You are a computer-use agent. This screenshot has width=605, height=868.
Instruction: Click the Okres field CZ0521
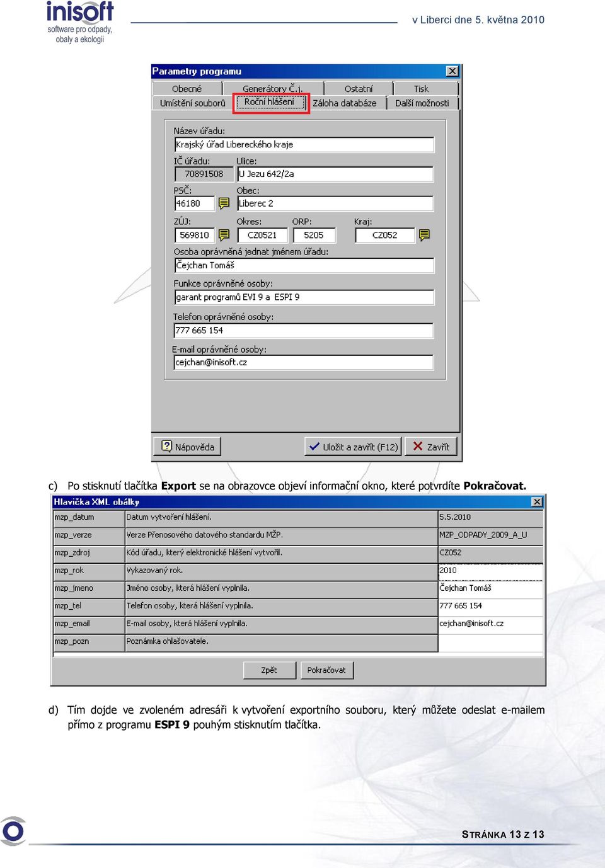pyautogui.click(x=262, y=235)
